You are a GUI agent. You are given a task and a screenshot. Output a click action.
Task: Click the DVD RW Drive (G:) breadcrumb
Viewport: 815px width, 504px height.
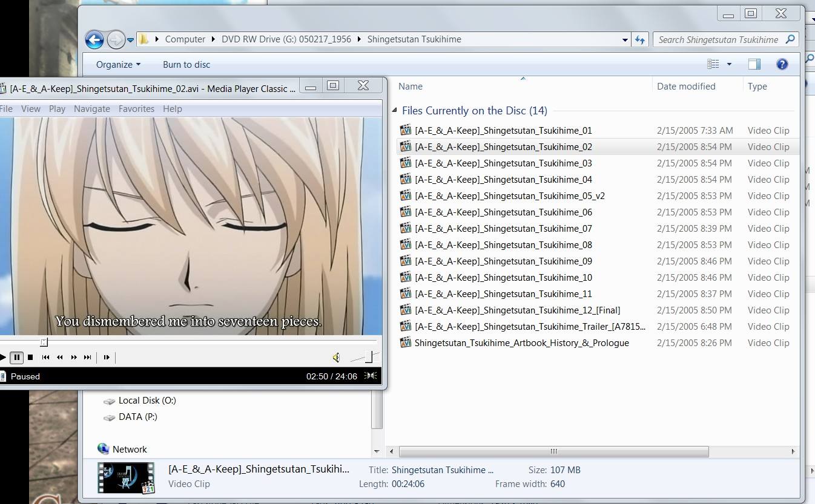pyautogui.click(x=286, y=39)
